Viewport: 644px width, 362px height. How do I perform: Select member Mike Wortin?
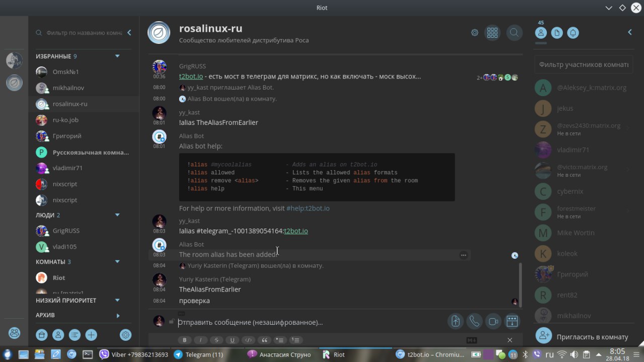584,233
